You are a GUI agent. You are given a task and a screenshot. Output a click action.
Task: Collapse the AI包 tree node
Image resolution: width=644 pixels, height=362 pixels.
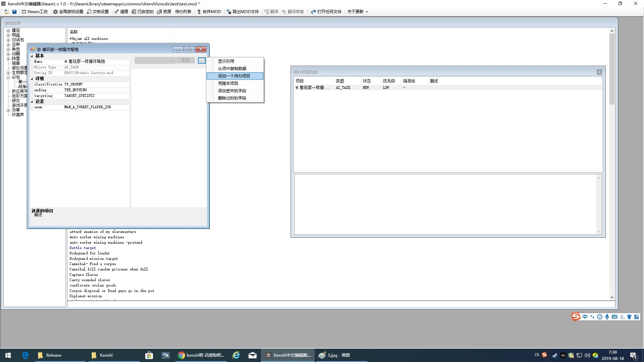(8, 77)
